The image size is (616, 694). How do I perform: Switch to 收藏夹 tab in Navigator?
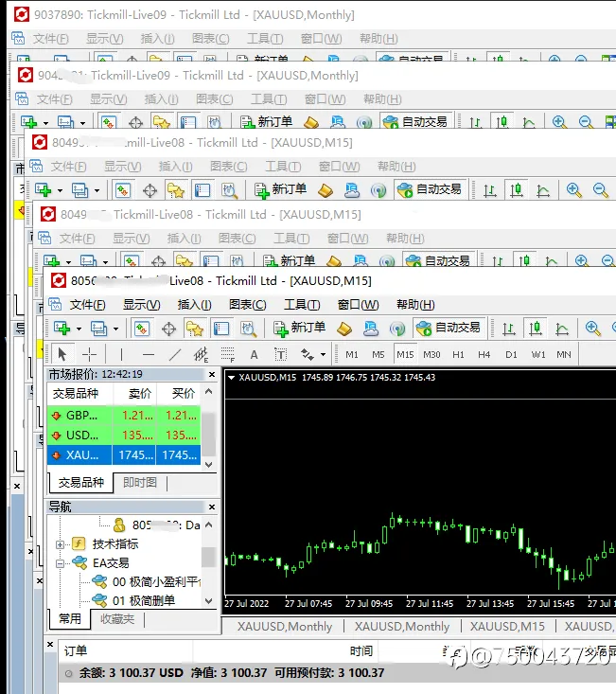(117, 619)
